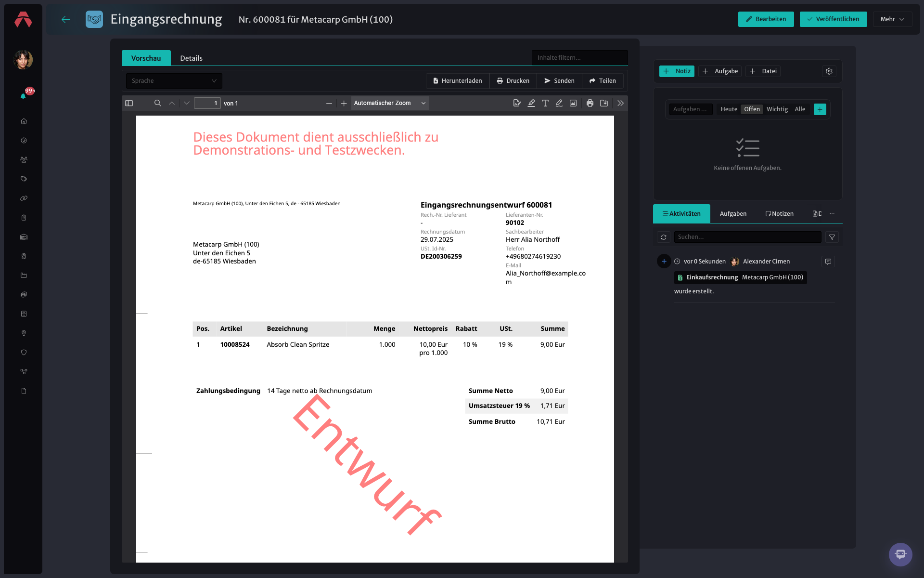Open the Notizen tab

point(780,214)
